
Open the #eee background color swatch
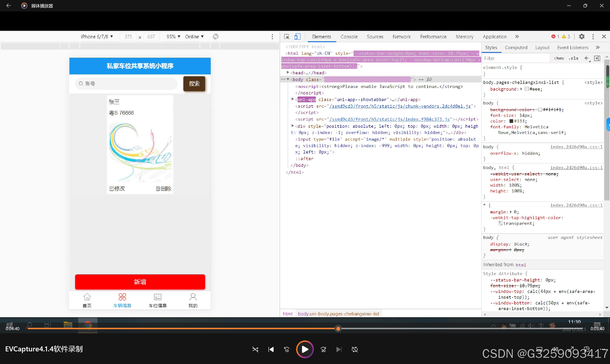coord(526,89)
